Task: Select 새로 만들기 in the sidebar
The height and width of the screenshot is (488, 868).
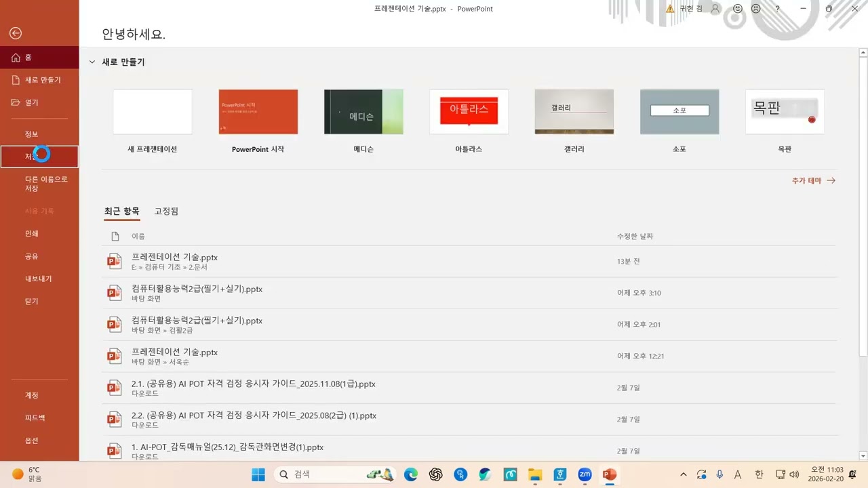Action: pos(39,80)
